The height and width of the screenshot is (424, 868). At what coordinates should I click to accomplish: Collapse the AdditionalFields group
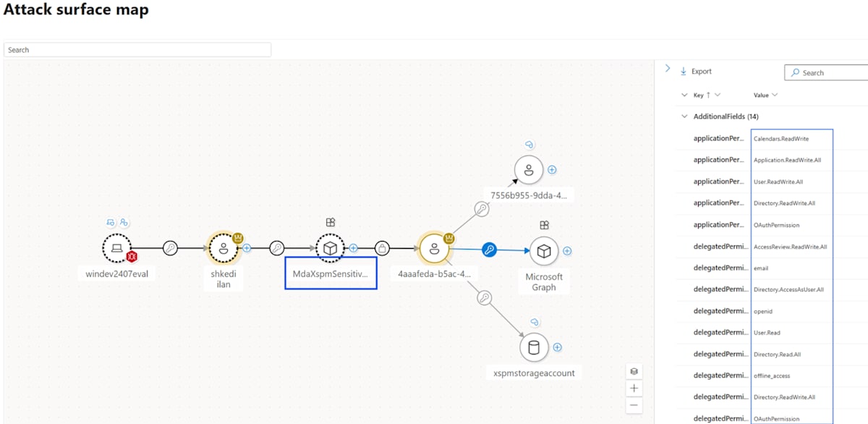point(684,116)
